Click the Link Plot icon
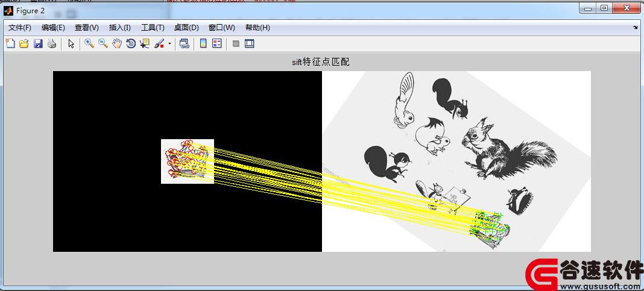644x291 pixels. [185, 43]
